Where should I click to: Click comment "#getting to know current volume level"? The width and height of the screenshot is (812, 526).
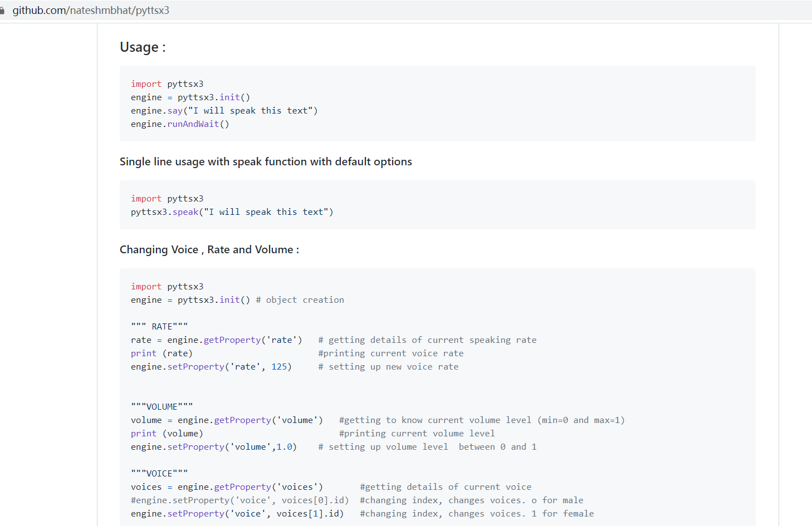pyautogui.click(x=482, y=420)
